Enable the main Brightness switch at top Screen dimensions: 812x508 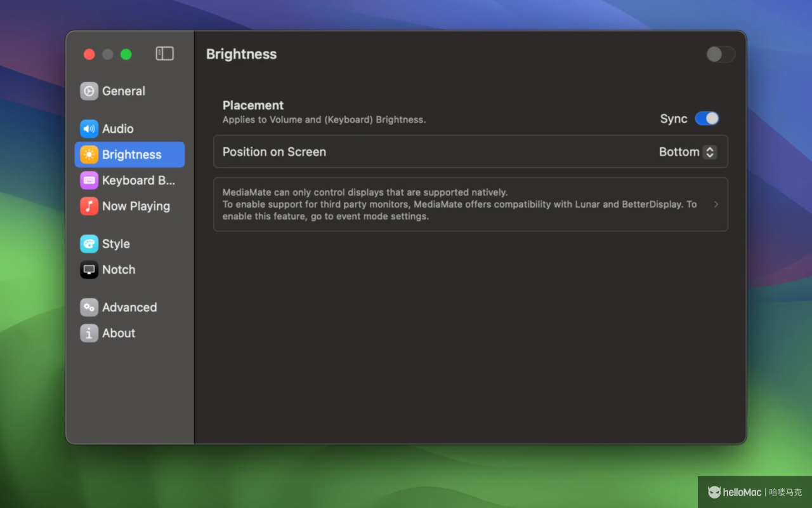point(721,54)
